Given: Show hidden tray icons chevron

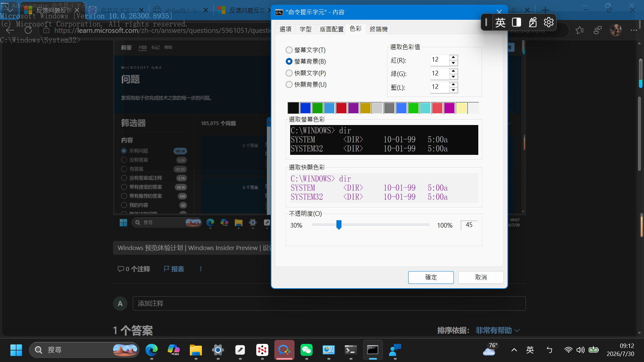Looking at the screenshot, I should [x=514, y=350].
